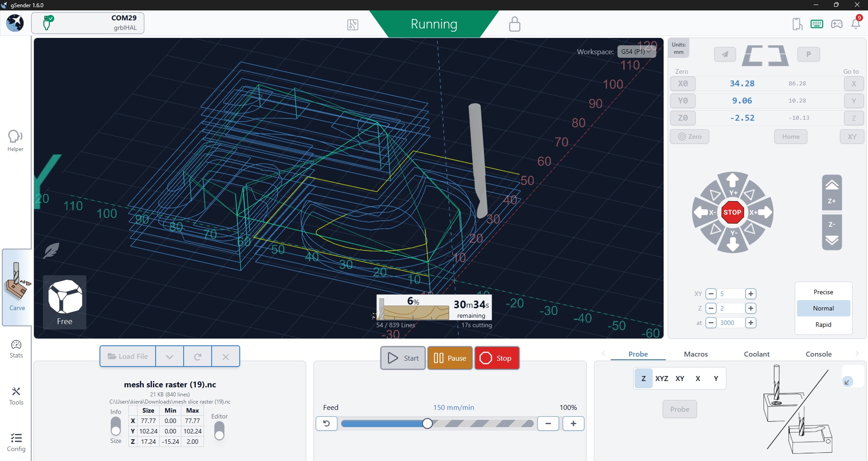Decrease feed override with minus
The image size is (868, 461).
(x=548, y=423)
